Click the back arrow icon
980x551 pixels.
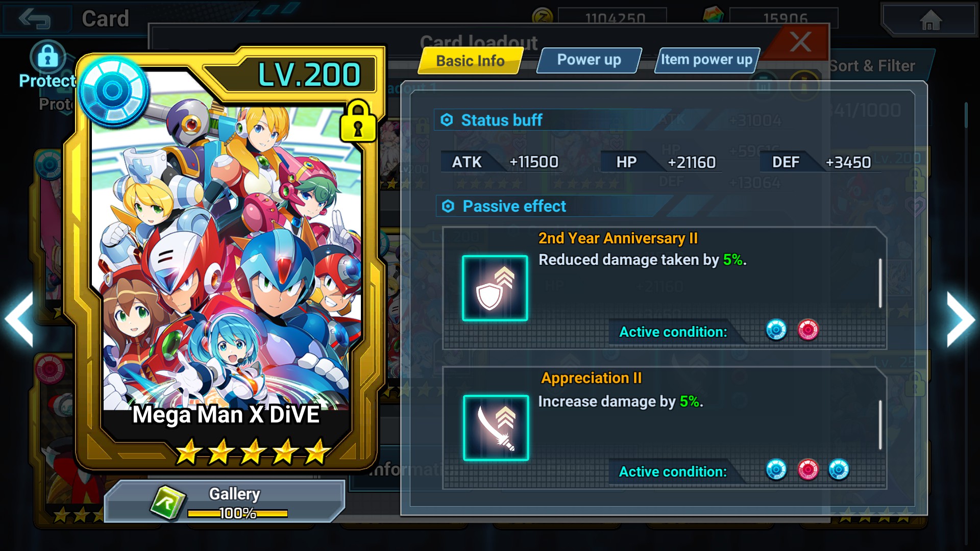[34, 19]
